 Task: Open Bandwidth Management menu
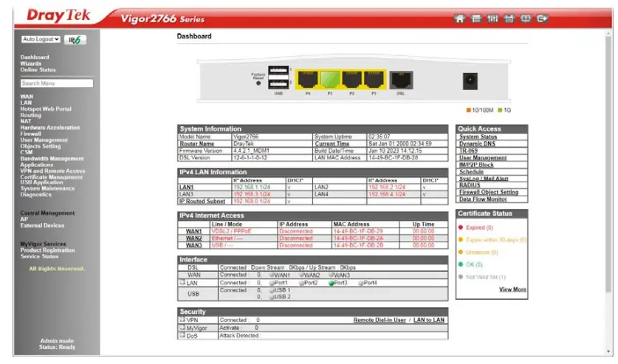[52, 159]
